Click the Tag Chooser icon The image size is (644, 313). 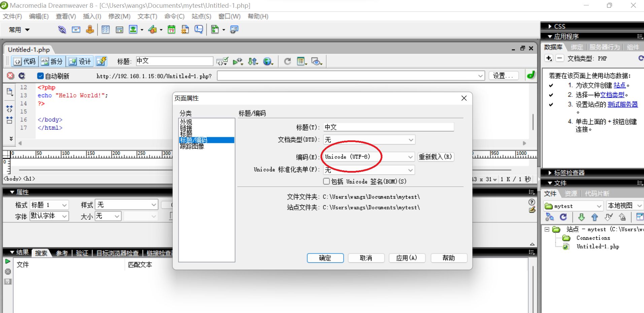click(234, 30)
